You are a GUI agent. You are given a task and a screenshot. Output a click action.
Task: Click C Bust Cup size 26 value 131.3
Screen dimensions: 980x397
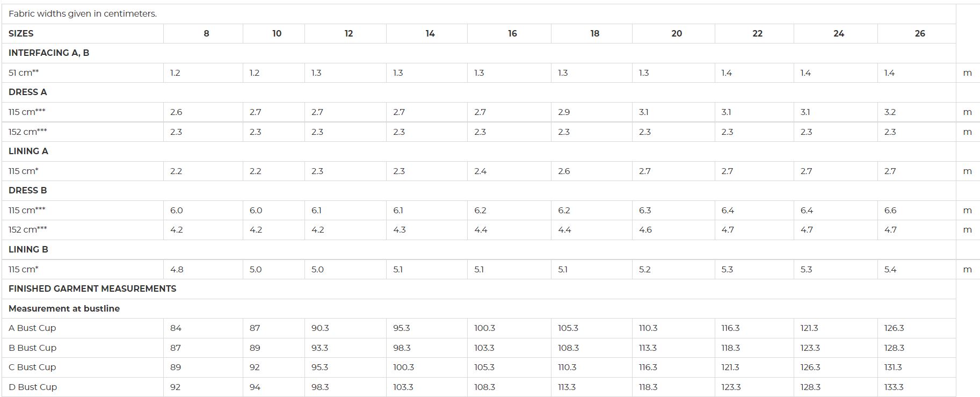(893, 367)
